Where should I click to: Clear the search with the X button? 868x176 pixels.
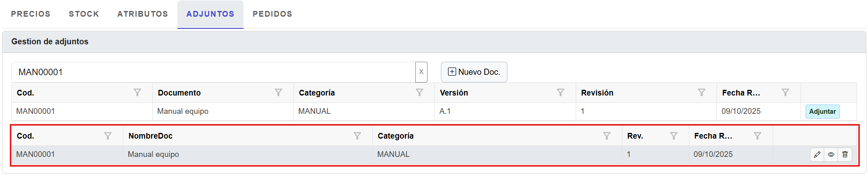point(421,72)
